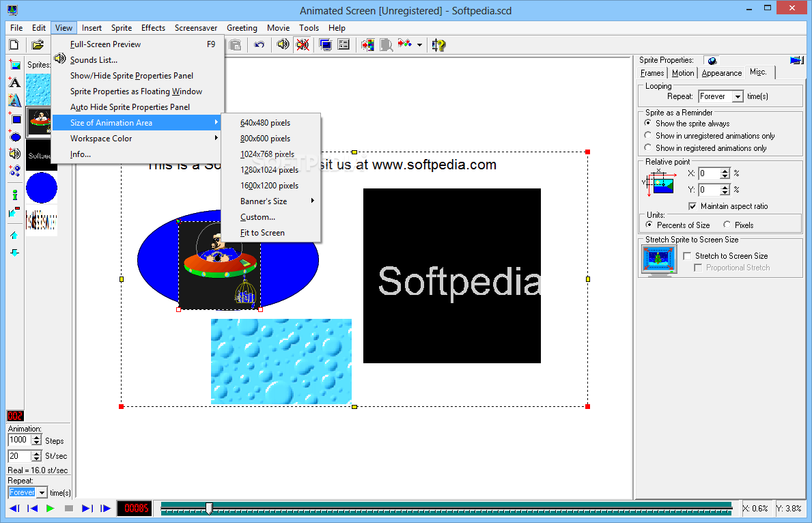Open the Animation Repeat dropdown at bottom left

(42, 492)
